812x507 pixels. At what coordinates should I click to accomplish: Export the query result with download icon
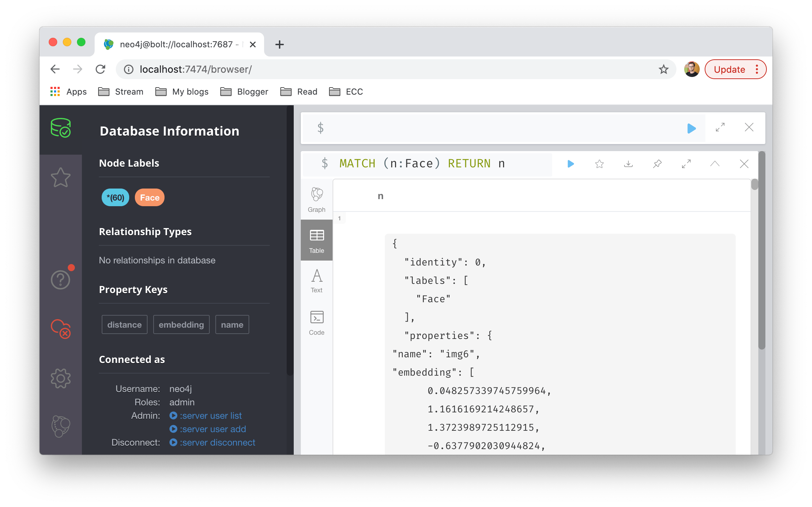tap(628, 164)
